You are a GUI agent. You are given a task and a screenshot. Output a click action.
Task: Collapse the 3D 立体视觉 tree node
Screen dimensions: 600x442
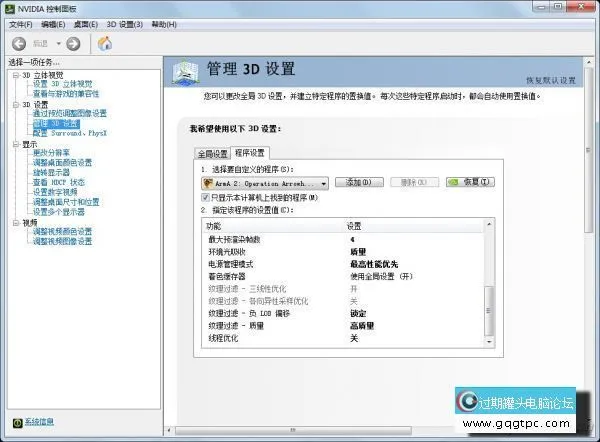click(16, 75)
